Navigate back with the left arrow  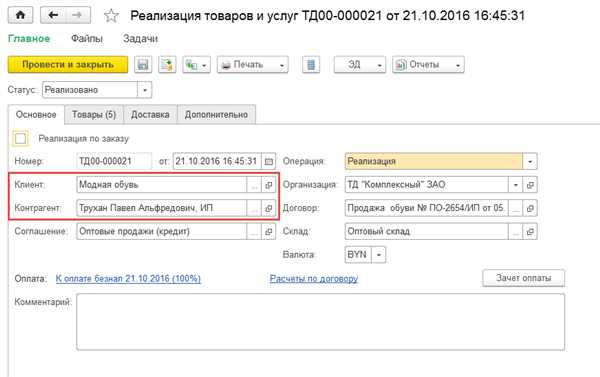[x=53, y=15]
